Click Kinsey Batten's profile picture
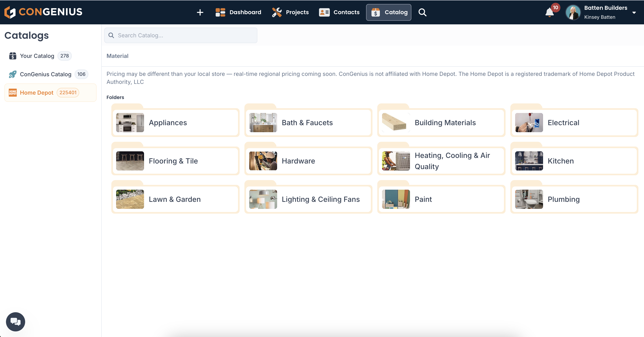 click(573, 12)
